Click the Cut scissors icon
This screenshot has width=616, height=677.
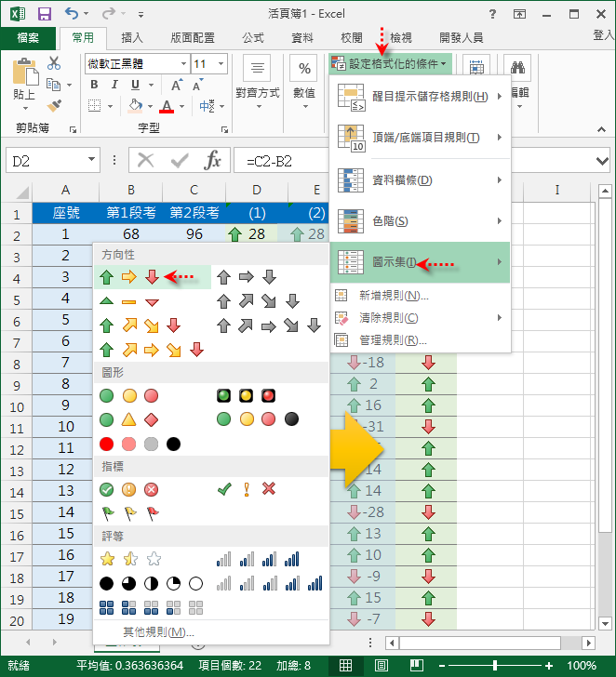(x=54, y=63)
